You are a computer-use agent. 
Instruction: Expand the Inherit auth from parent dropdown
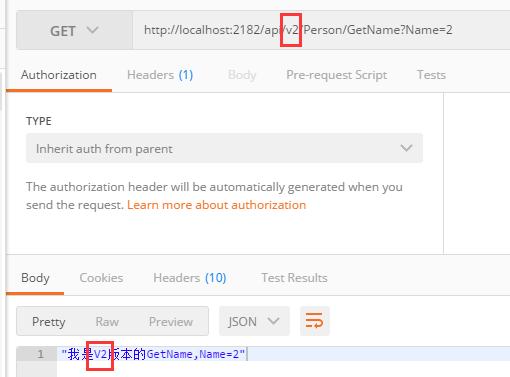[x=224, y=148]
